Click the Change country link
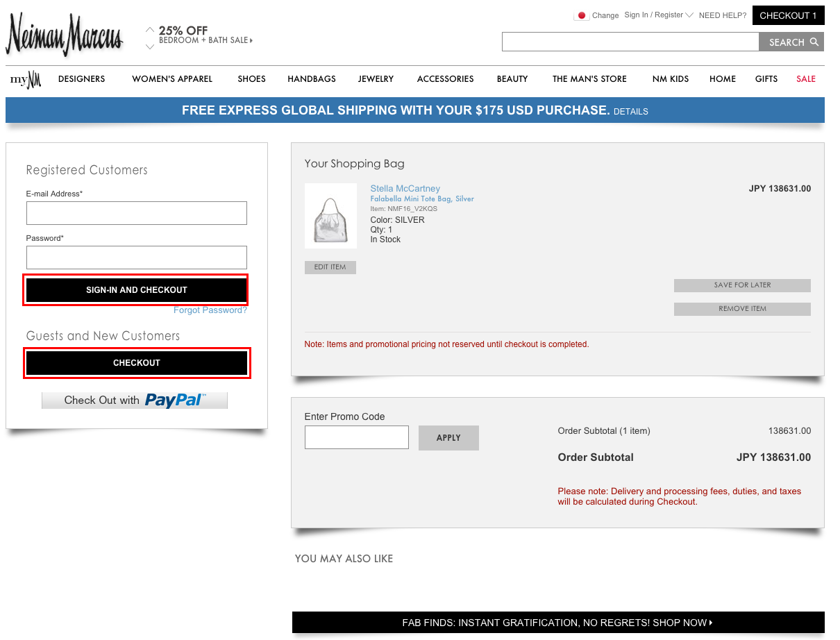The width and height of the screenshot is (840, 640). pyautogui.click(x=605, y=15)
